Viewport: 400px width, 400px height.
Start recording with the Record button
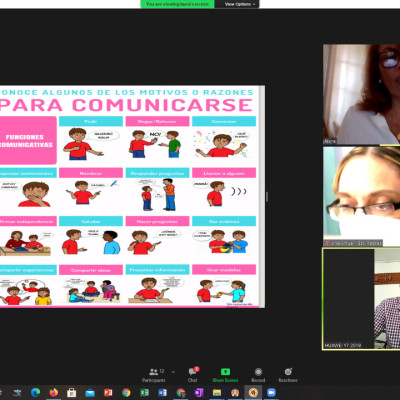pyautogui.click(x=258, y=375)
